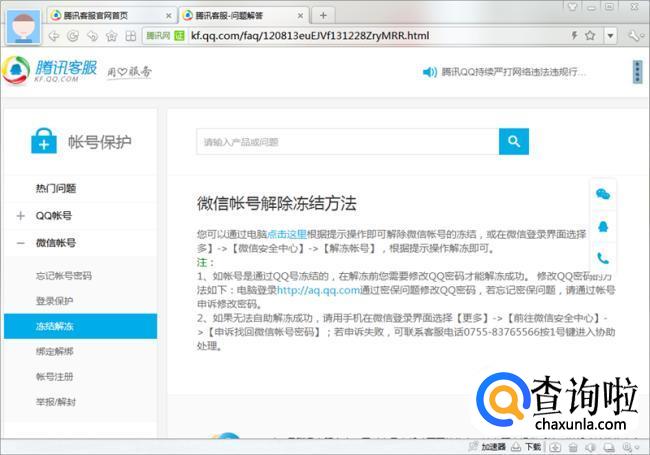The image size is (650, 455).
Task: Click the user avatar in the browser corner
Action: [x=24, y=27]
